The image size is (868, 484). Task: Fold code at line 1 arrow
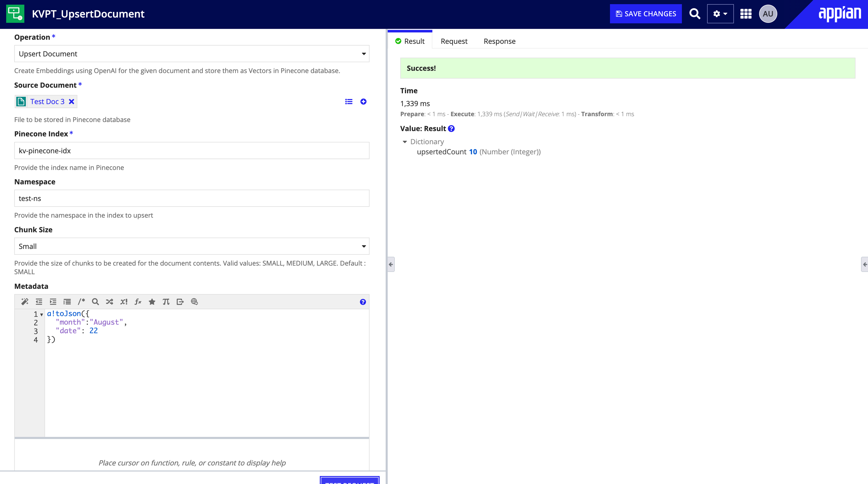pyautogui.click(x=41, y=314)
